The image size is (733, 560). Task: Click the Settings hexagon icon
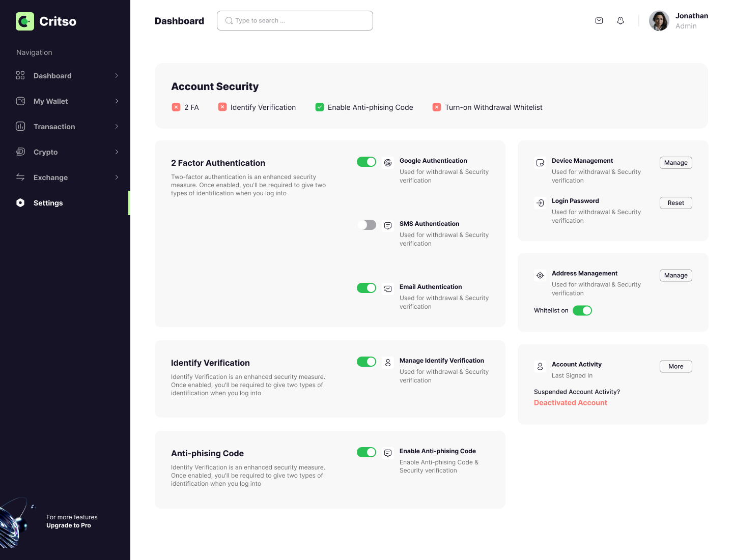(20, 202)
